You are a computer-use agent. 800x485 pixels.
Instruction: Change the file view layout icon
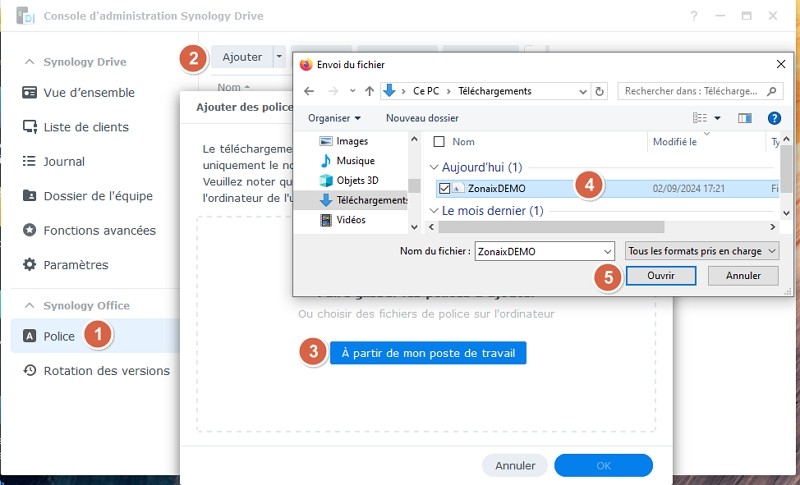[699, 118]
